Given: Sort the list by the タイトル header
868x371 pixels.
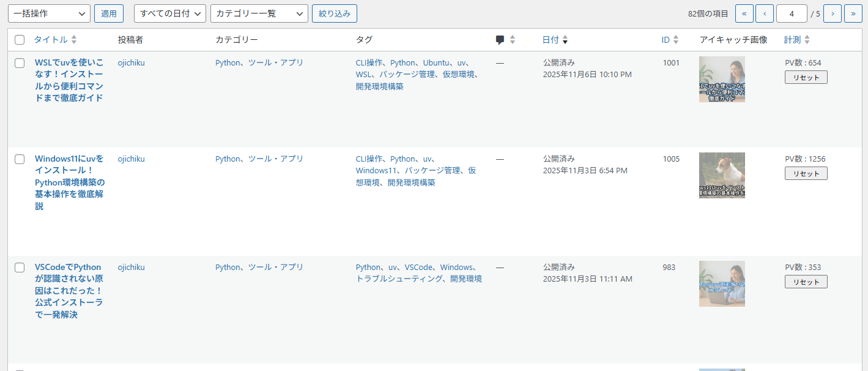Looking at the screenshot, I should click(x=51, y=40).
